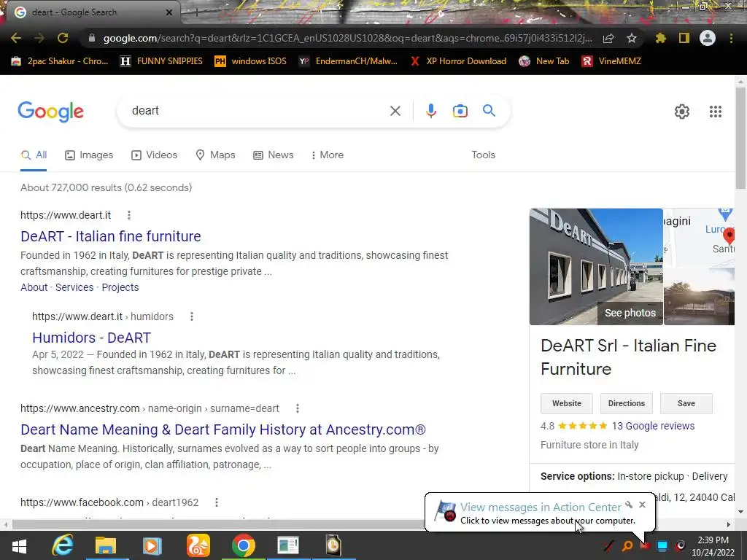Open the search Tools option
This screenshot has width=747, height=560.
(483, 155)
